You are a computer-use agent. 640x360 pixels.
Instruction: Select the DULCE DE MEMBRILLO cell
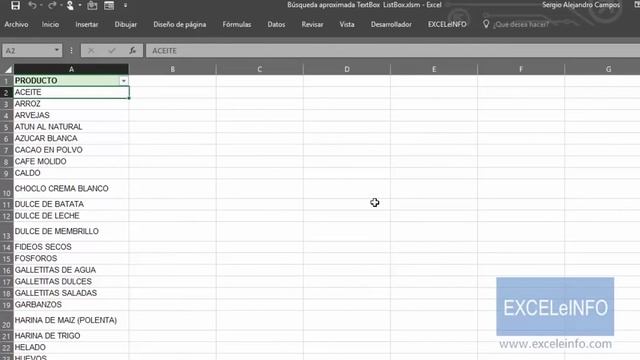[71, 231]
